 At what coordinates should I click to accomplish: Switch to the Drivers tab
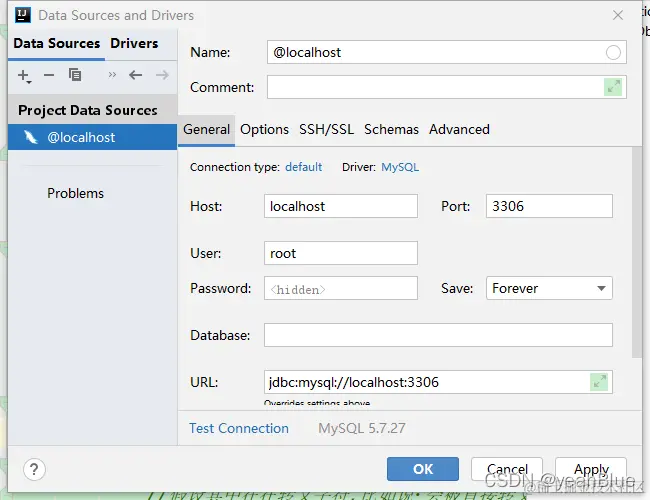134,44
